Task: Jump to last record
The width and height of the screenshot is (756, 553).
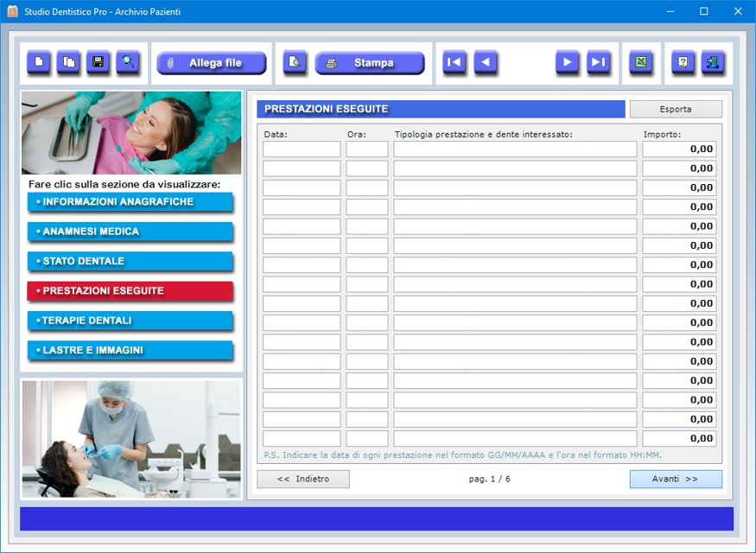Action: coord(598,62)
